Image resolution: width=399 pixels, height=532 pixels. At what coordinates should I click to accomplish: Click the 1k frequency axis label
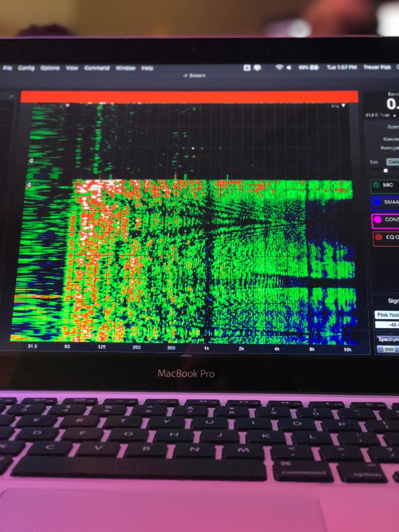[x=206, y=349]
